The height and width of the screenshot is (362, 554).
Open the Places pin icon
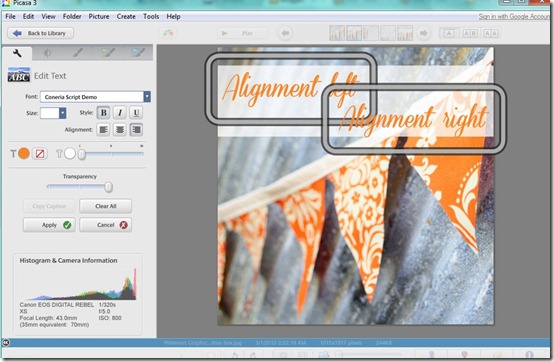(x=464, y=354)
